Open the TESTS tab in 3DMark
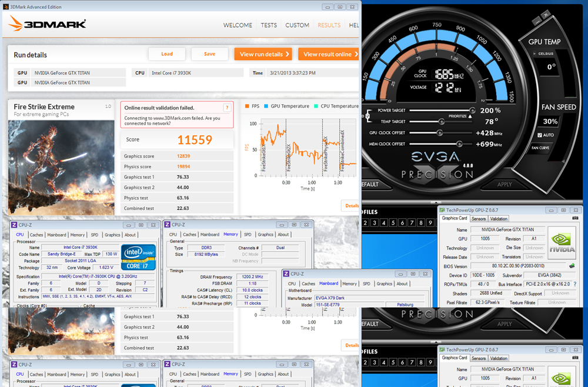The height and width of the screenshot is (387, 588). point(269,25)
